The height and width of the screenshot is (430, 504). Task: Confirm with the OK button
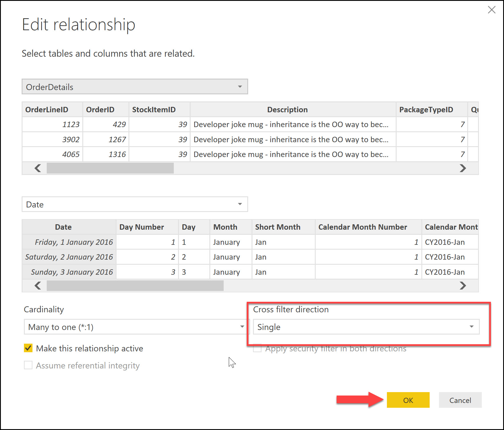pos(408,400)
